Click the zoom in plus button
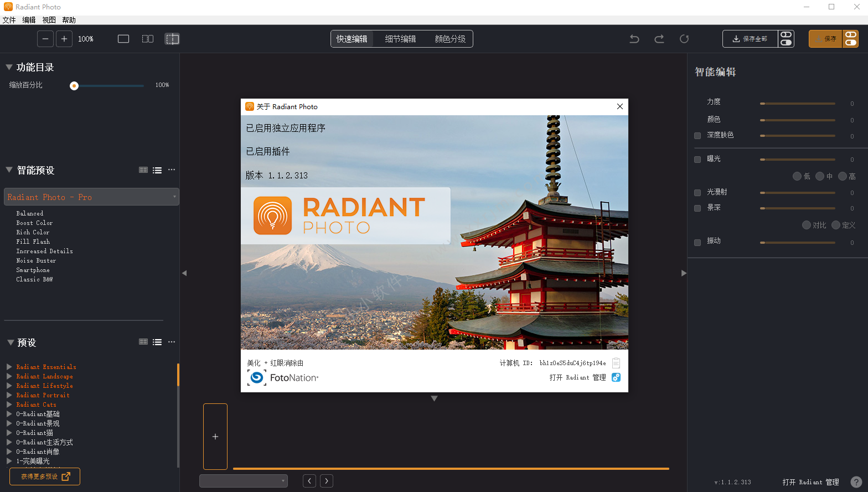The image size is (868, 492). coord(64,39)
